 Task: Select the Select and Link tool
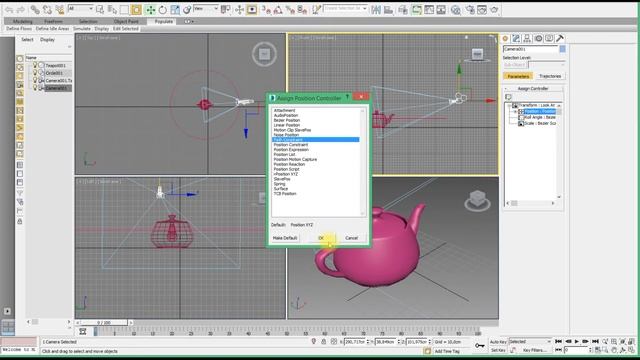tap(35, 9)
